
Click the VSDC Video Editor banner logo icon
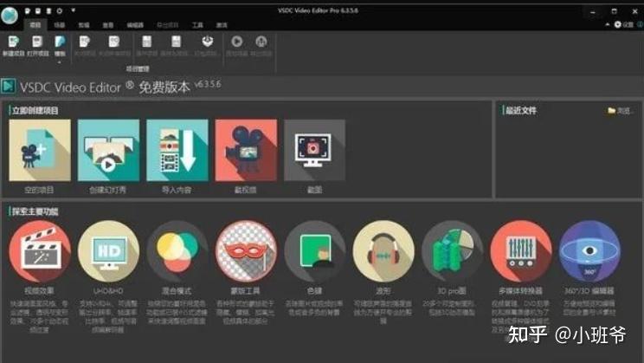coord(8,86)
